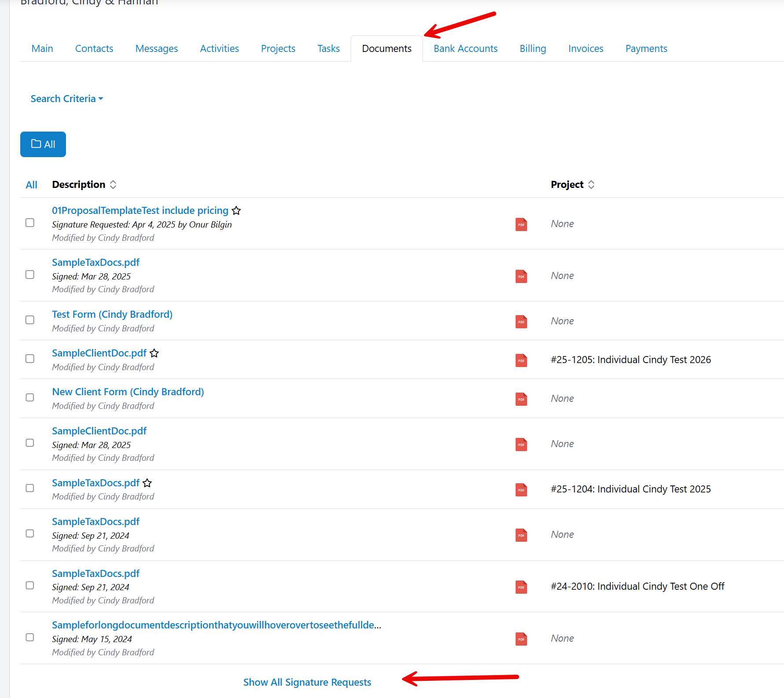Click PDF icon for New Client Form row
This screenshot has height=698, width=784.
[x=521, y=399]
